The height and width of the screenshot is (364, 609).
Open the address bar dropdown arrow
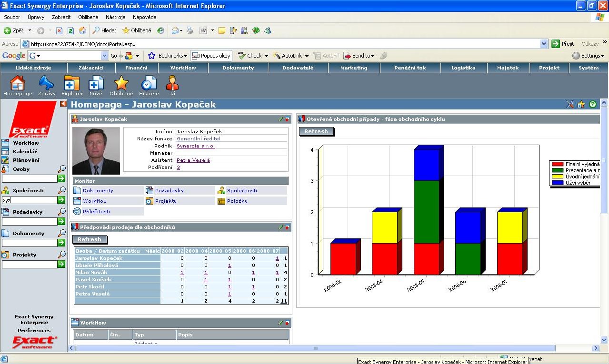pyautogui.click(x=544, y=44)
